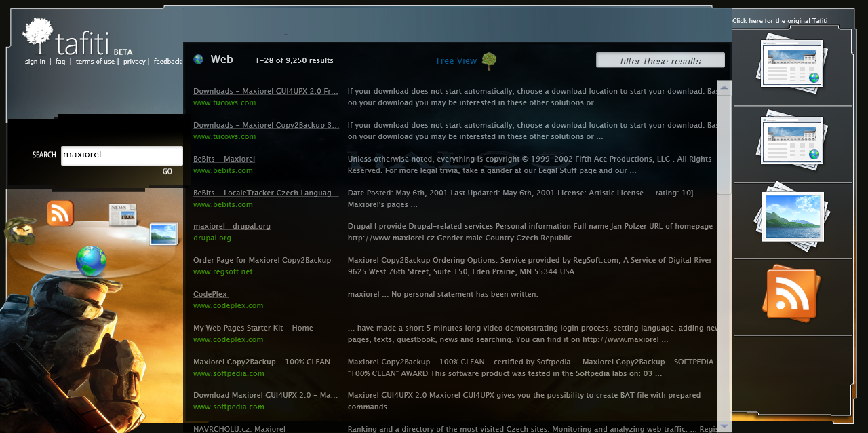Image resolution: width=868 pixels, height=433 pixels.
Task: Click the www.regsoft.net green URL
Action: (222, 272)
